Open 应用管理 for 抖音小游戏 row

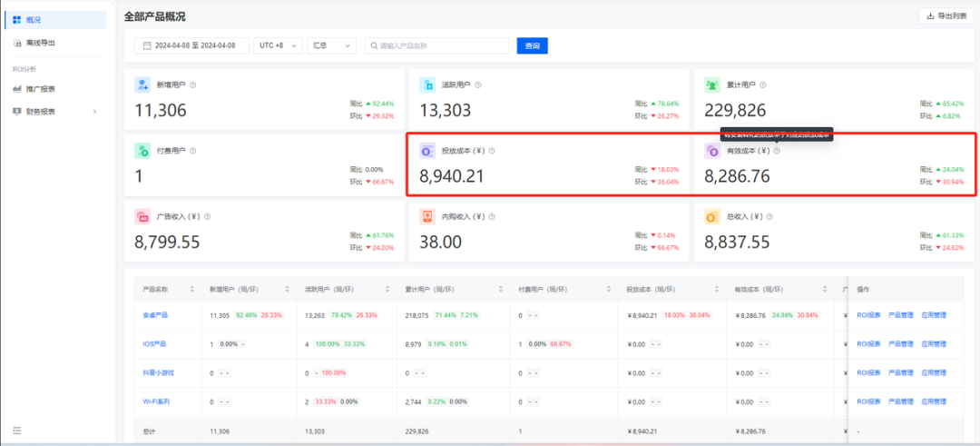point(934,372)
